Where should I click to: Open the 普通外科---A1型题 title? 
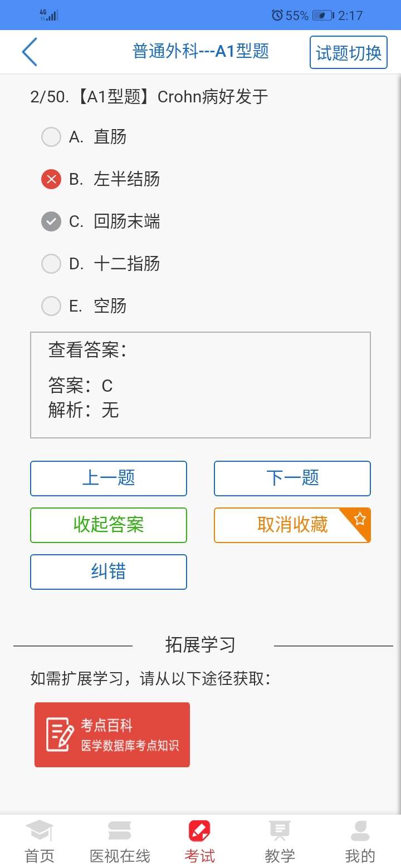pos(200,51)
